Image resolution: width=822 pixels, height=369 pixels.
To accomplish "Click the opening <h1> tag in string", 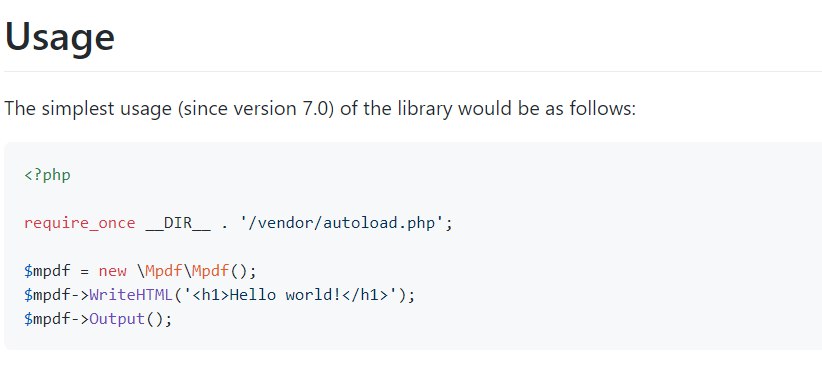I will (x=211, y=295).
